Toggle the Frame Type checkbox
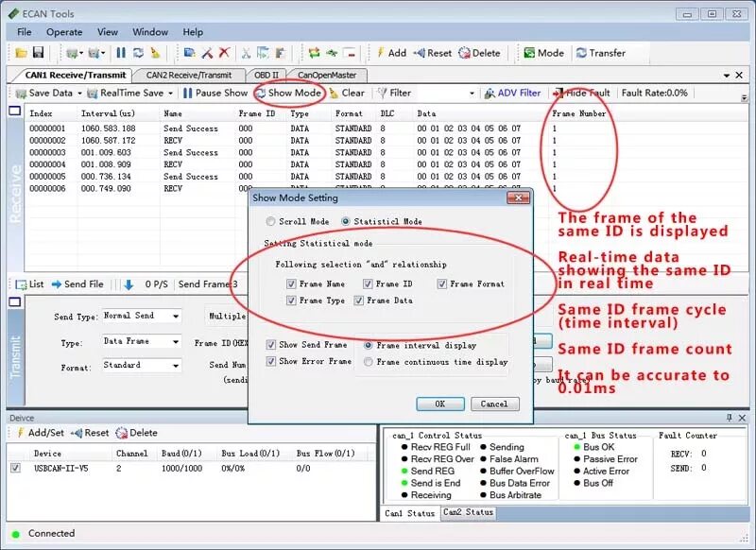 tap(291, 301)
